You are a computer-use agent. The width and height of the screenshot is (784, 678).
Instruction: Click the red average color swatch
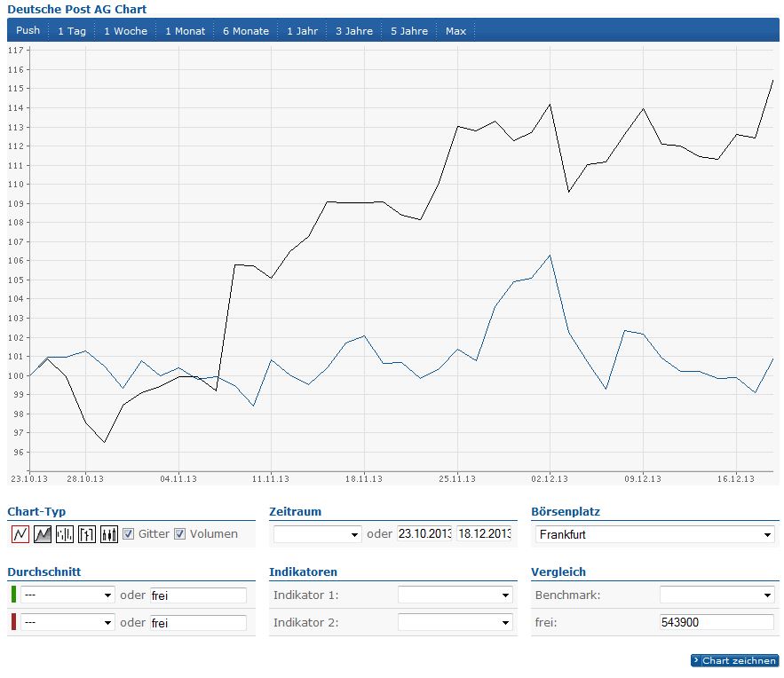click(13, 622)
